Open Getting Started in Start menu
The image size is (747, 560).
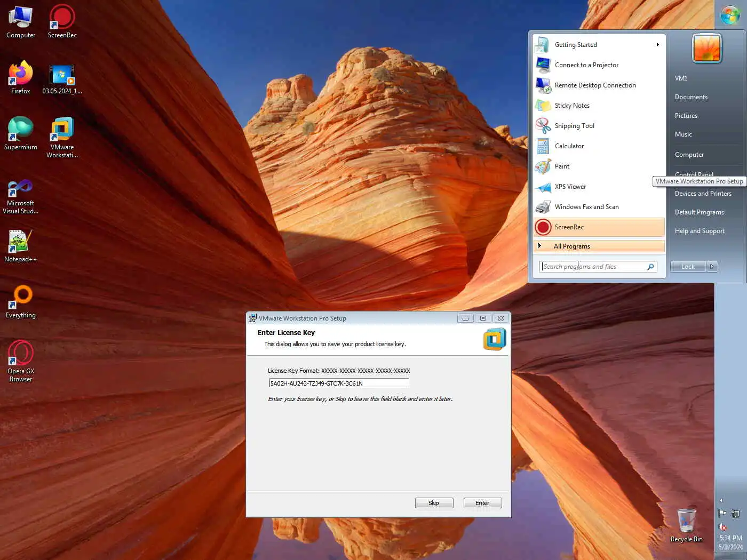(x=599, y=45)
